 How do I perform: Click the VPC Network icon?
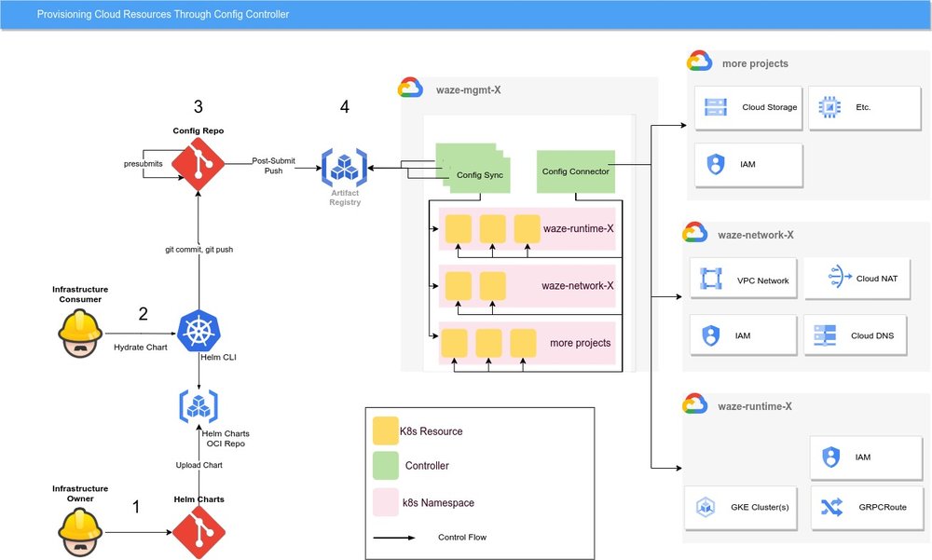711,280
